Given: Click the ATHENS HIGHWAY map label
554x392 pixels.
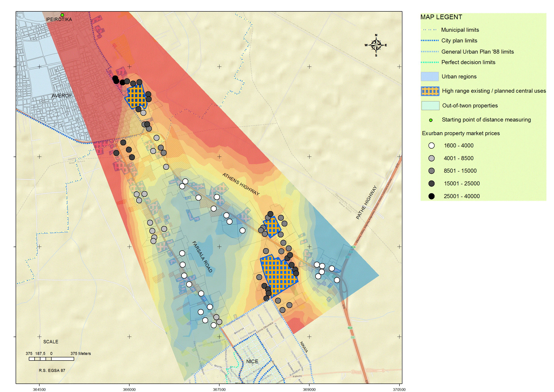Looking at the screenshot, I should tap(241, 184).
